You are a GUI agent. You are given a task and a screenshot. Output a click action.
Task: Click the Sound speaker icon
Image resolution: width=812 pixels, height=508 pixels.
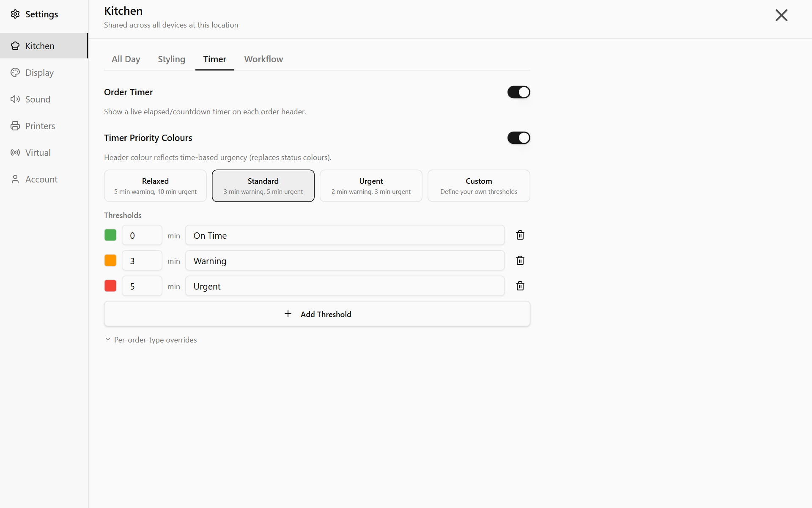pos(15,99)
